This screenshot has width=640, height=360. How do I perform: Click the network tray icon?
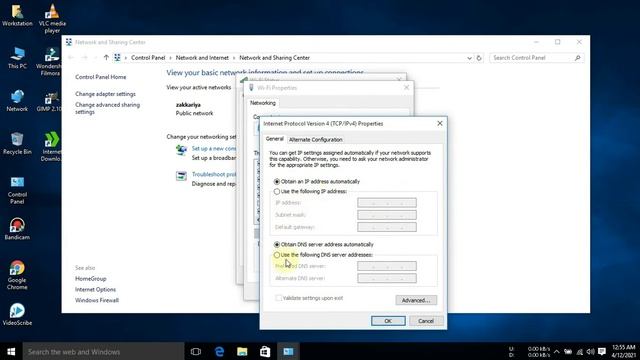[x=580, y=351]
